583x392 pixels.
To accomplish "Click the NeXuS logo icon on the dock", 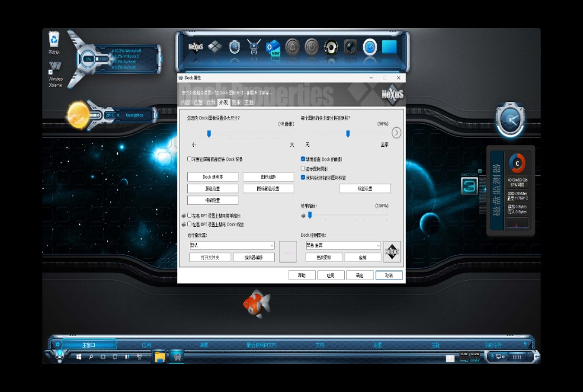I will [x=196, y=46].
